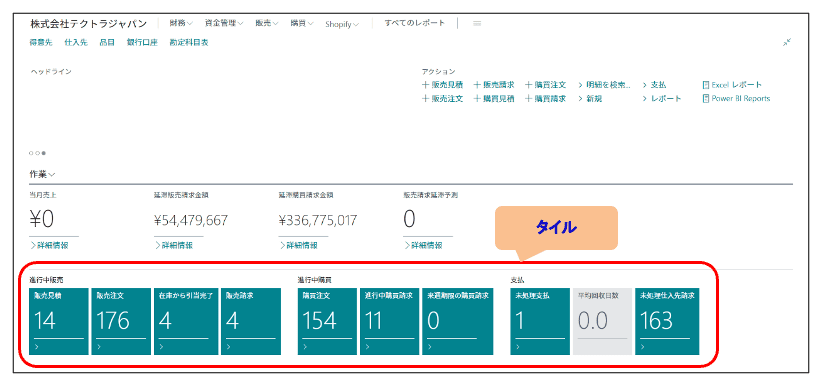Open the 販売注文 tile showing 176
Screen dimensions: 830x388
pos(121,321)
